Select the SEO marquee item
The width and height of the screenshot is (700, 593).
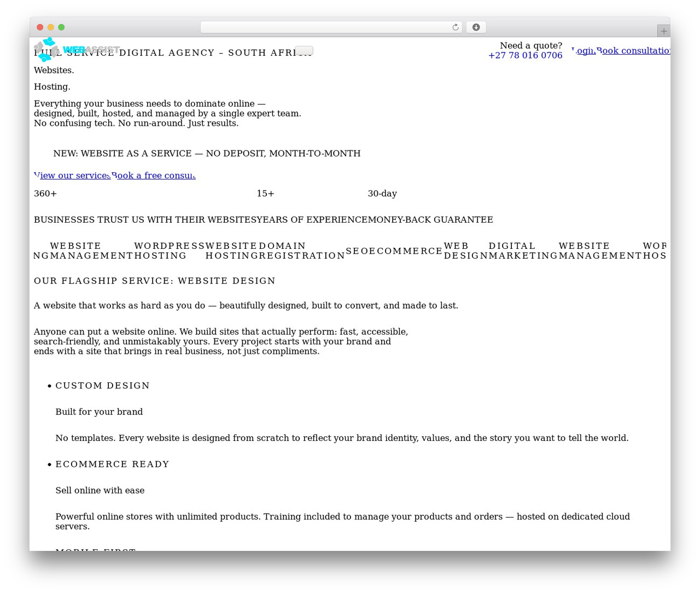point(360,251)
